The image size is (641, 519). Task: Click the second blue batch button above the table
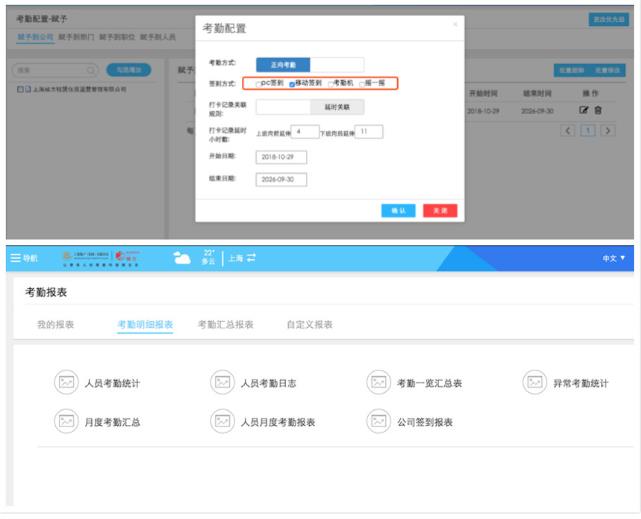(x=607, y=70)
